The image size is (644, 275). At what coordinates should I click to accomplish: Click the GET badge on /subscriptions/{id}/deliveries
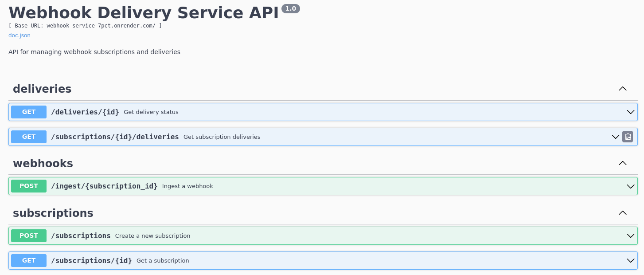(x=28, y=137)
